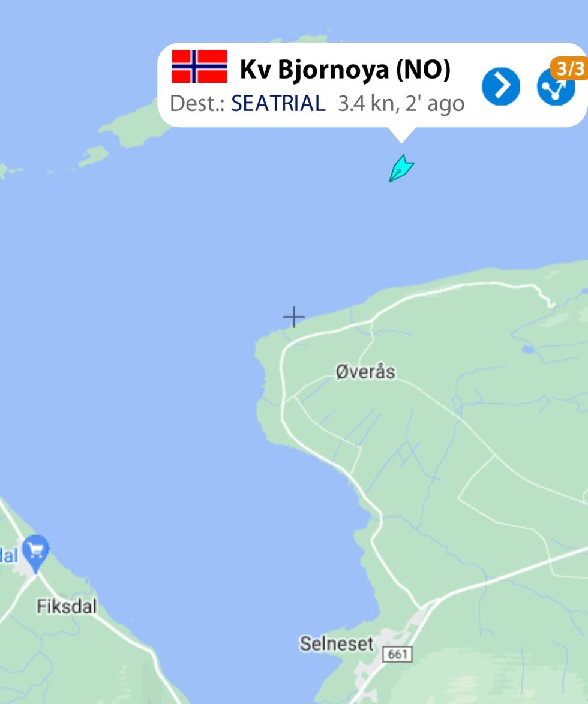This screenshot has width=588, height=704.
Task: Tap the speed text 3.4 kn, 2' ago
Action: click(x=401, y=104)
